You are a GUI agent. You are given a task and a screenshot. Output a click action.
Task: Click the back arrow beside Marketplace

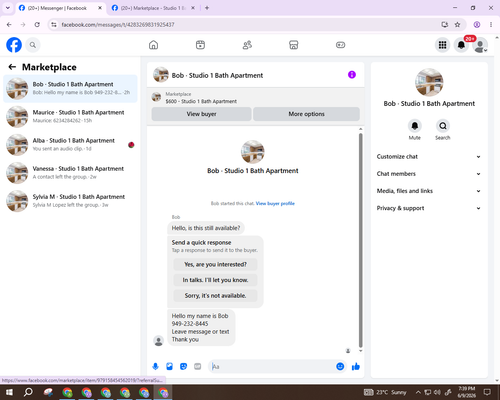coord(12,67)
